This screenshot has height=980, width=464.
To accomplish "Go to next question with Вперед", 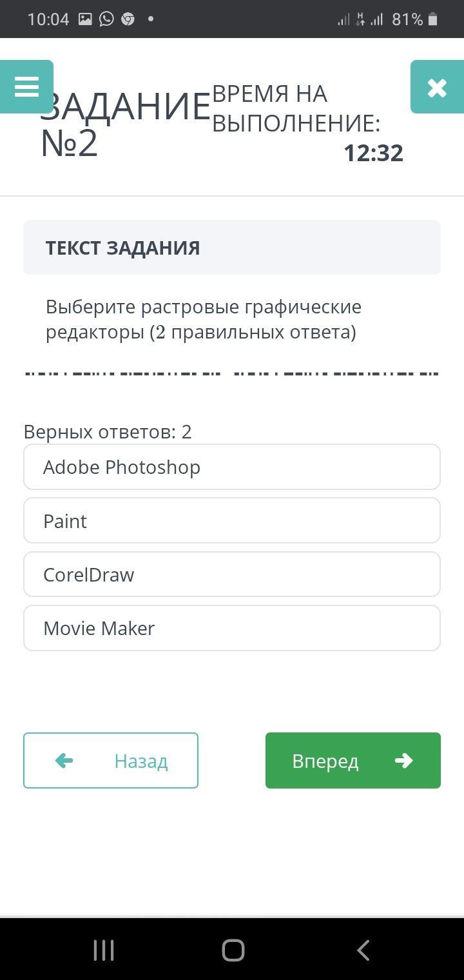I will (353, 760).
